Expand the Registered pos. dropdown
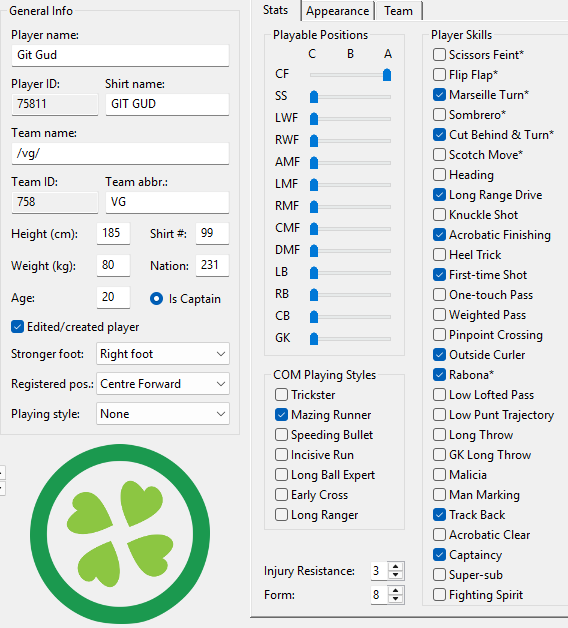The image size is (568, 628). [163, 384]
